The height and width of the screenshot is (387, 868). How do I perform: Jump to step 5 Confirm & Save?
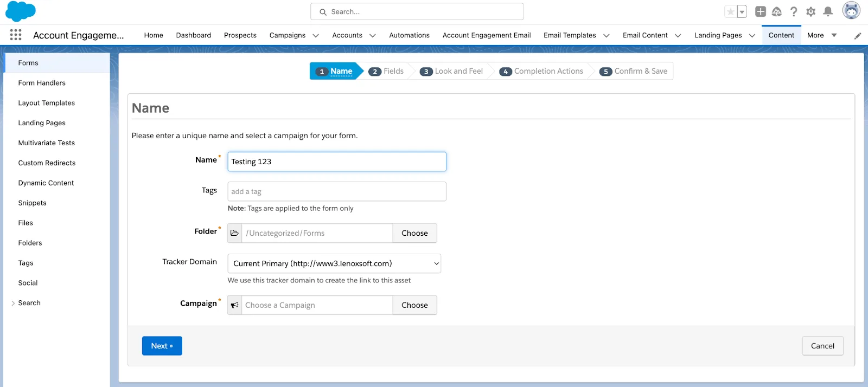[x=634, y=71]
